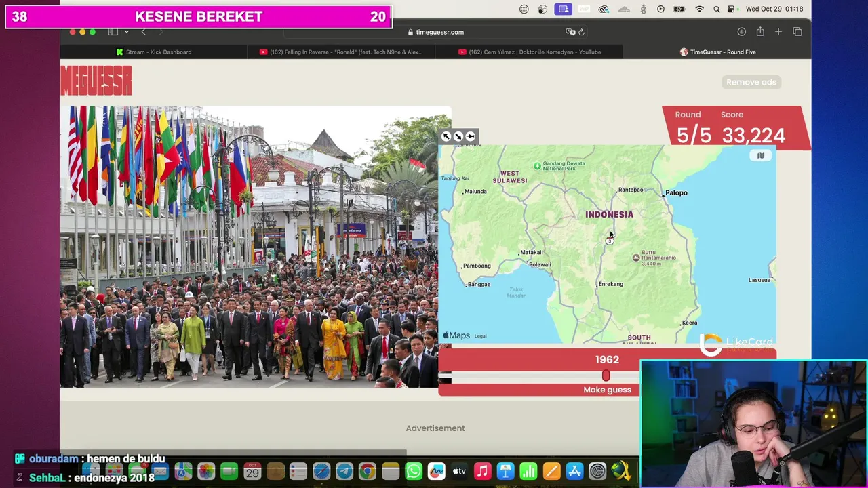868x488 pixels.
Task: Show Safari tab overview icon
Action: click(797, 32)
